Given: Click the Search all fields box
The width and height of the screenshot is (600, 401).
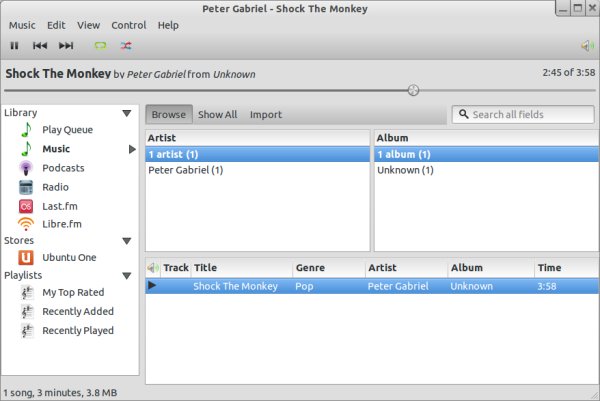Looking at the screenshot, I should [x=523, y=114].
